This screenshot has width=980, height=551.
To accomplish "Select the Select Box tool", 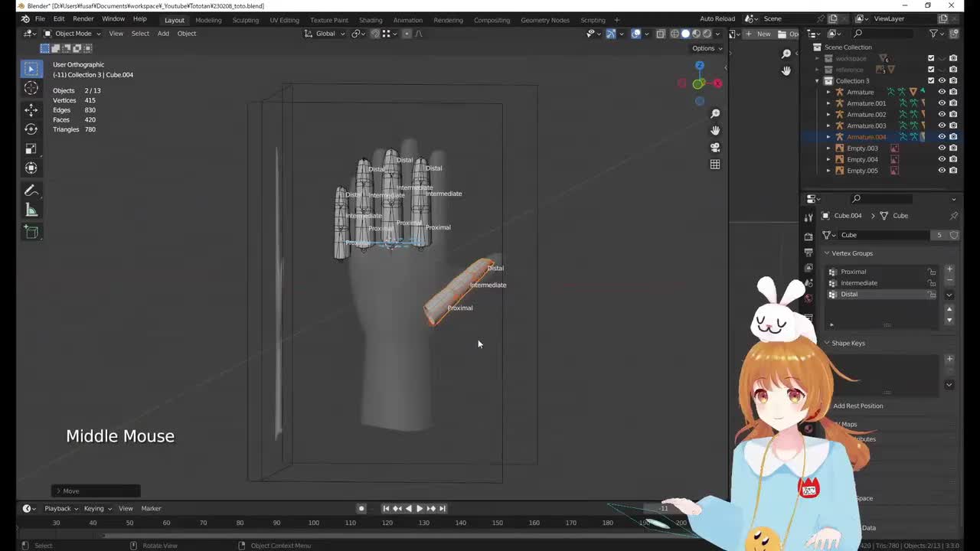I will tap(31, 69).
